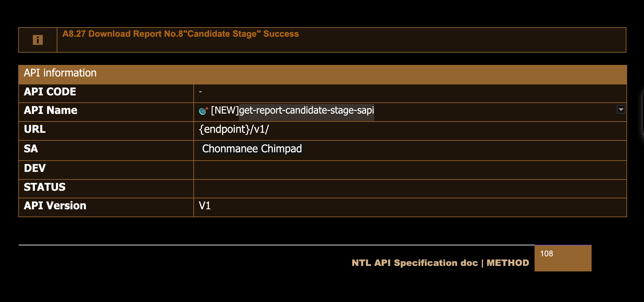The image size is (644, 302).
Task: Click the {endpoint}/v1/ URL value
Action: coord(234,129)
